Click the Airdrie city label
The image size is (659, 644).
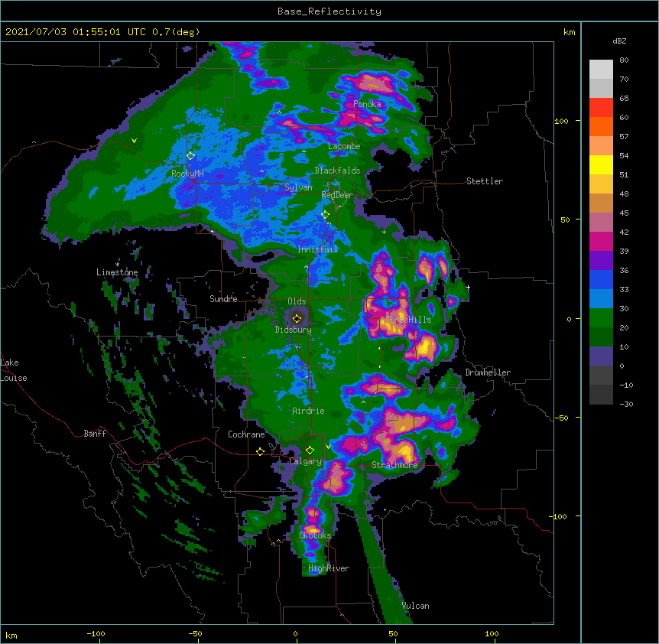pyautogui.click(x=308, y=411)
